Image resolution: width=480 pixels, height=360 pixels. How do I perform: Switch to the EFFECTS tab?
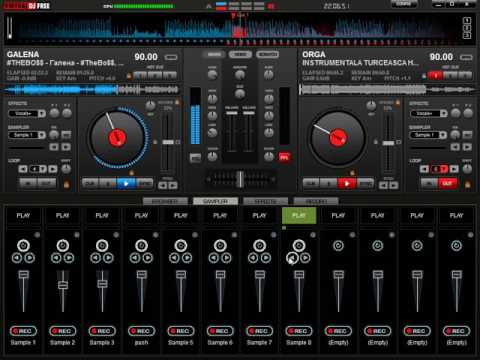pos(265,201)
